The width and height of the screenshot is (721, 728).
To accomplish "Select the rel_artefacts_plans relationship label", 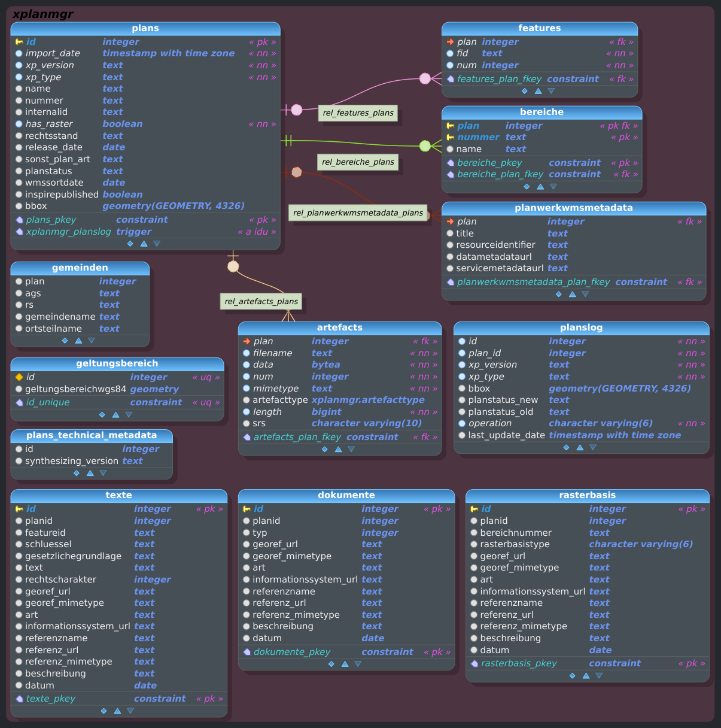I will (x=261, y=301).
